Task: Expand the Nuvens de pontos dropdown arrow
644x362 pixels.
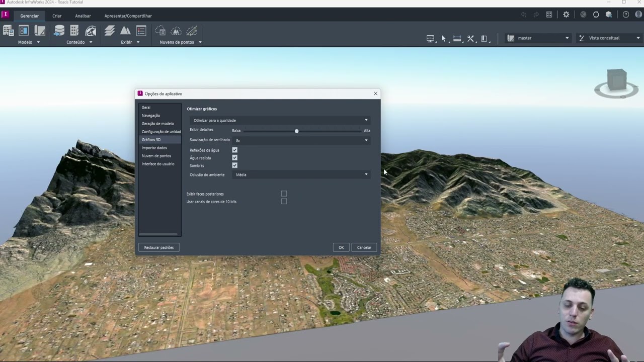Action: 200,42
